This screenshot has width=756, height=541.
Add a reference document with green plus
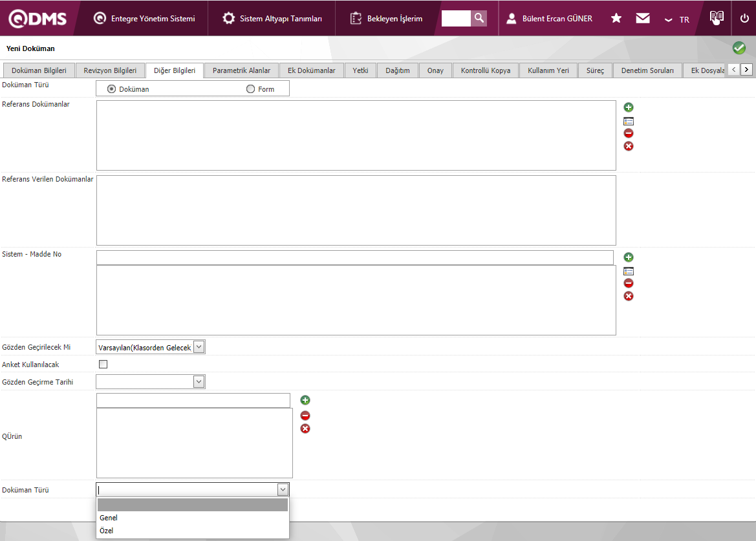tap(628, 107)
